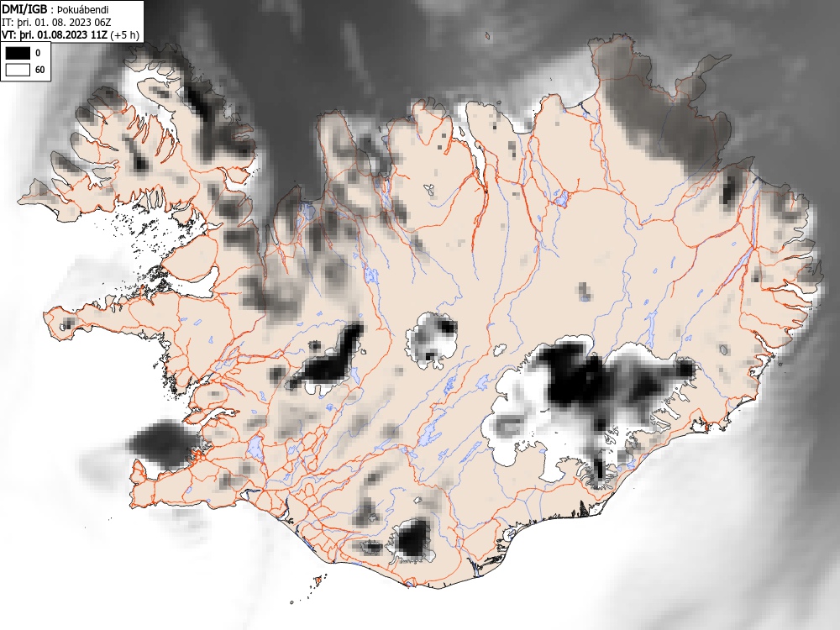Image resolution: width=840 pixels, height=630 pixels.
Task: Click the white legend swatch for 60
Action: coord(18,70)
